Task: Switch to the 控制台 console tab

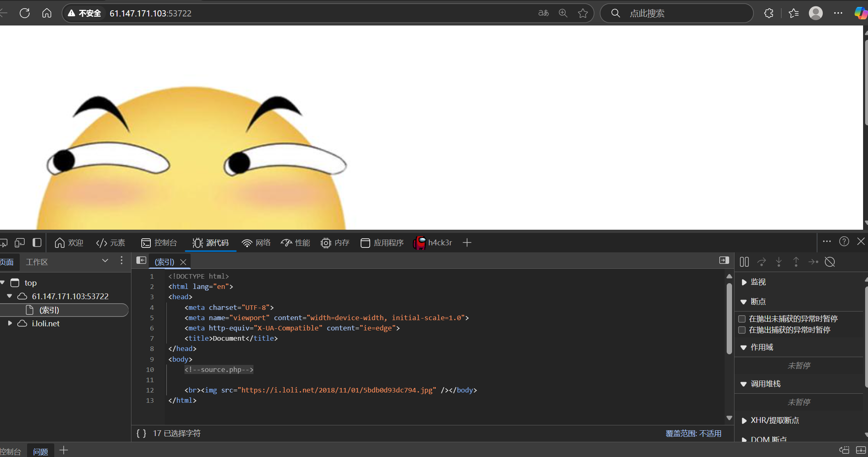Action: click(x=159, y=243)
